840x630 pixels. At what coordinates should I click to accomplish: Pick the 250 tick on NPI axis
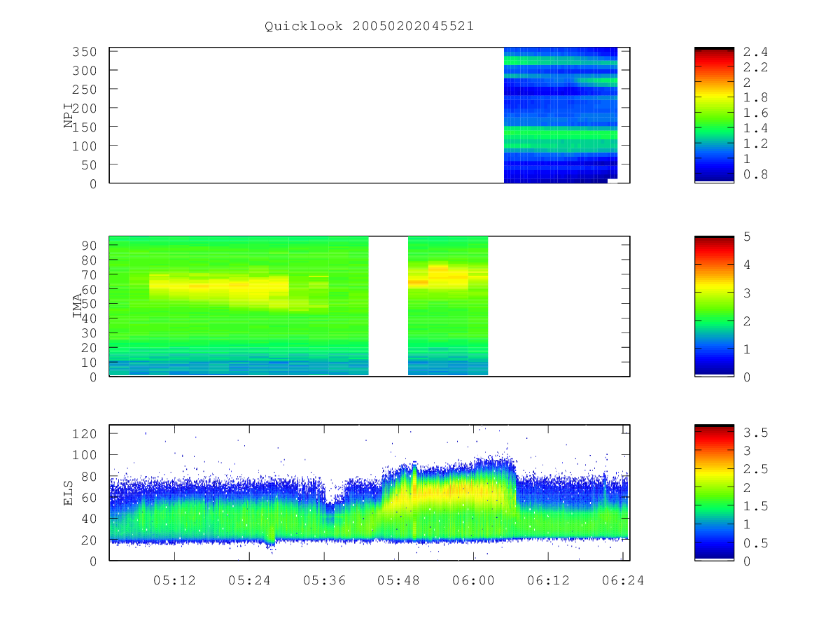click(85, 90)
